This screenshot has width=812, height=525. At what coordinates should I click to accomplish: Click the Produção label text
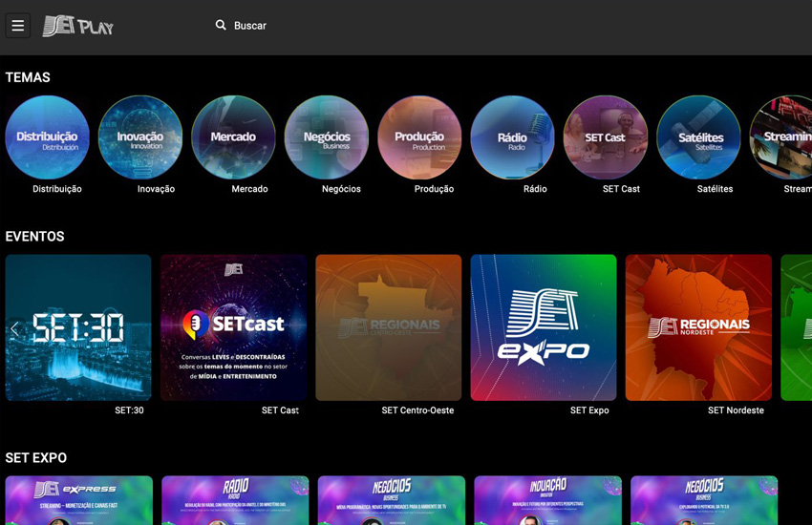coord(434,189)
